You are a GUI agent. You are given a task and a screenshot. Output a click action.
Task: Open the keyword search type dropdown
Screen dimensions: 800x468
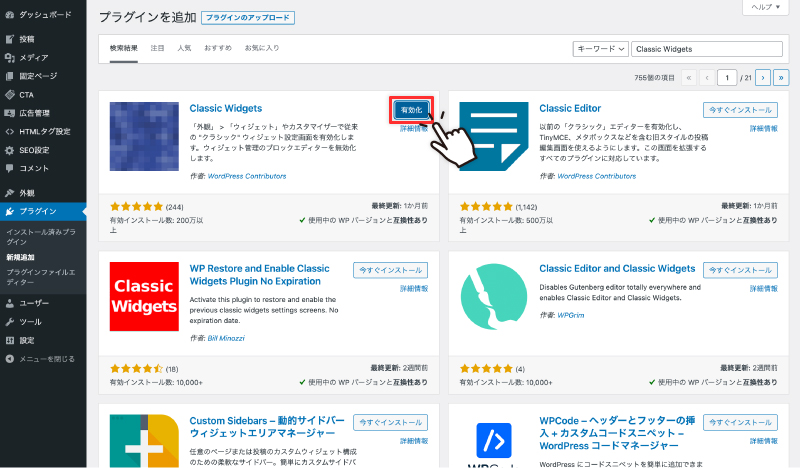click(601, 49)
